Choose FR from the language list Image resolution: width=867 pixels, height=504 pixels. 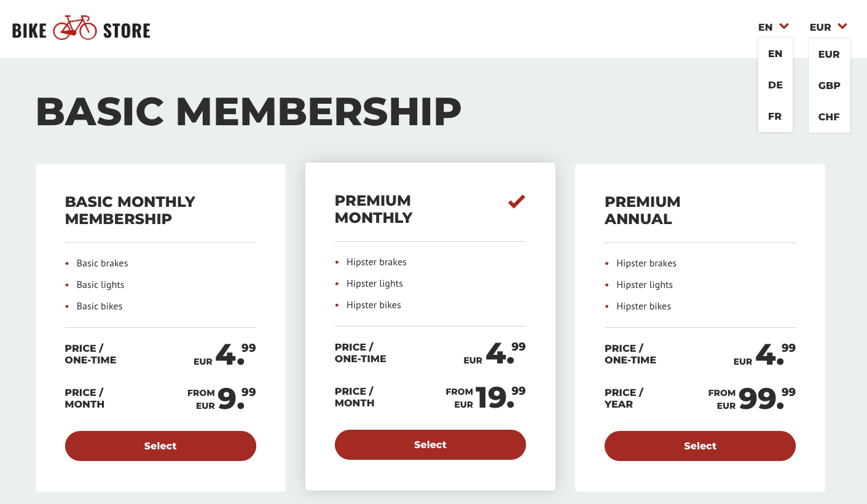pos(775,117)
